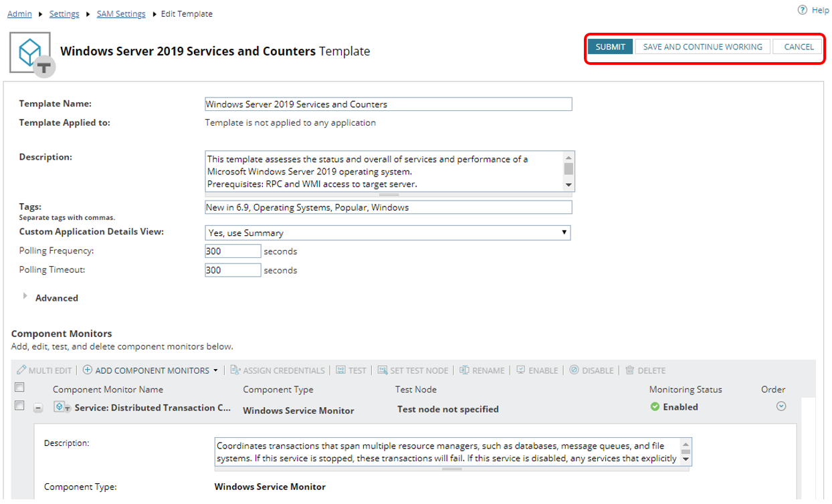Screen dimensions: 832x504
Task: Click the Delete trash icon
Action: coord(629,370)
